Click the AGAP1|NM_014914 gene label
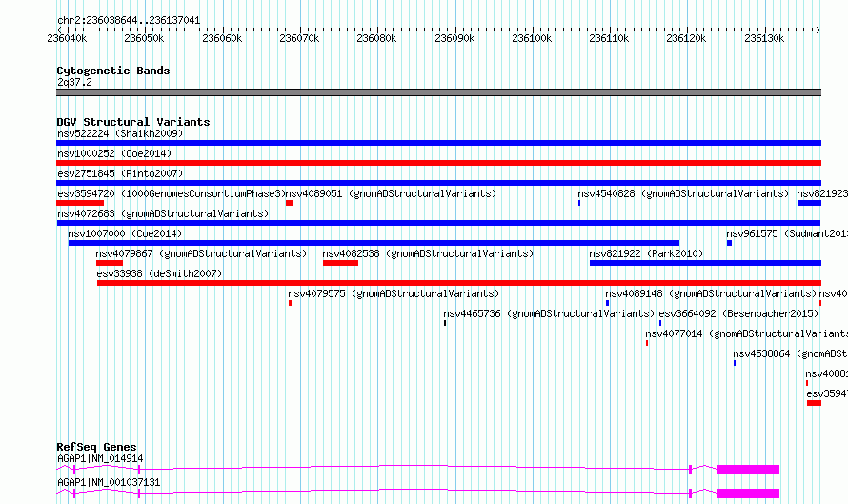This screenshot has width=848, height=504. 100,458
